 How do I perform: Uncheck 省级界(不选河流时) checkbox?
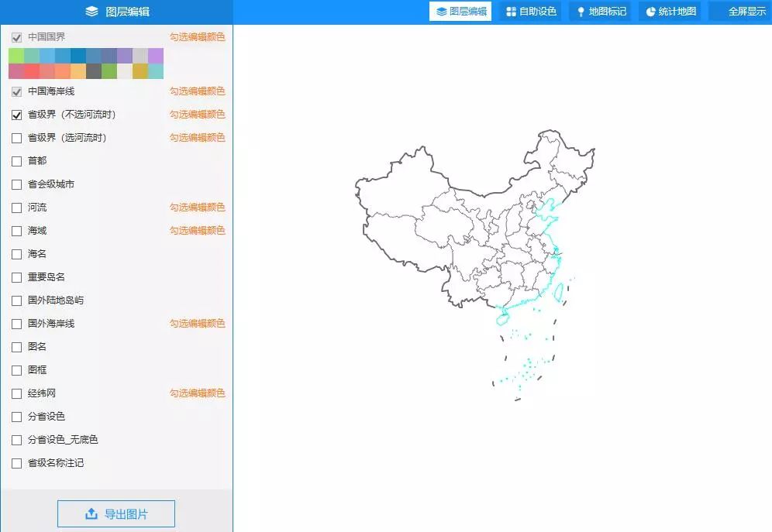coord(17,115)
